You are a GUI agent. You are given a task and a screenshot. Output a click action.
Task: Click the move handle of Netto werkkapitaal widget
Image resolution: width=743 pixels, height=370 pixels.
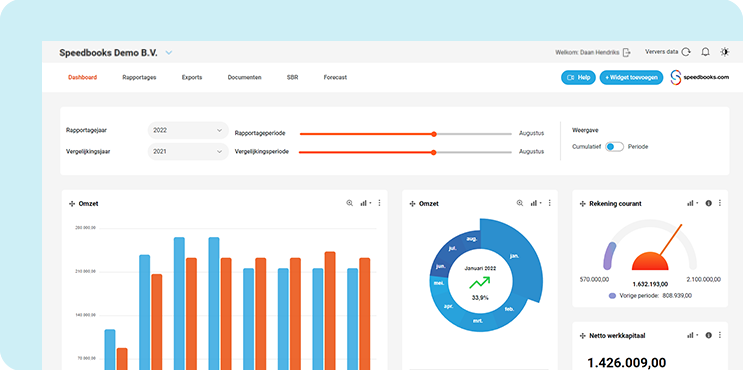point(583,335)
